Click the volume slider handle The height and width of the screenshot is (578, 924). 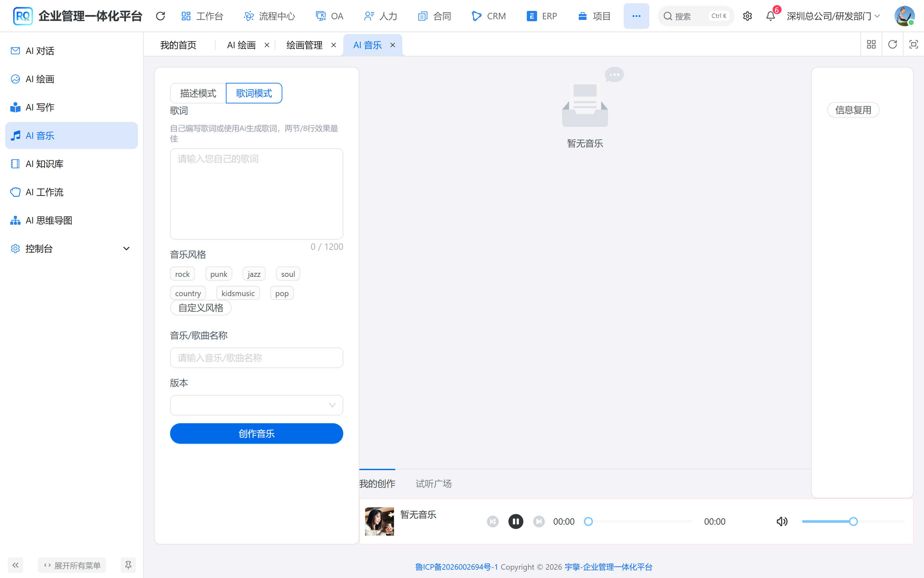pyautogui.click(x=853, y=521)
